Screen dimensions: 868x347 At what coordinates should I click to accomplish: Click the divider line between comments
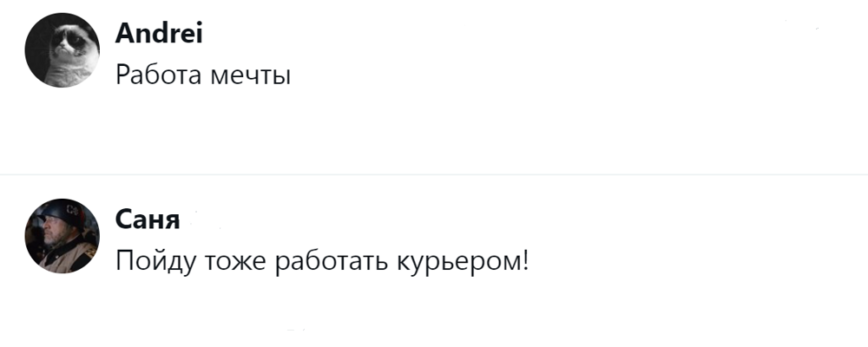[x=434, y=174]
